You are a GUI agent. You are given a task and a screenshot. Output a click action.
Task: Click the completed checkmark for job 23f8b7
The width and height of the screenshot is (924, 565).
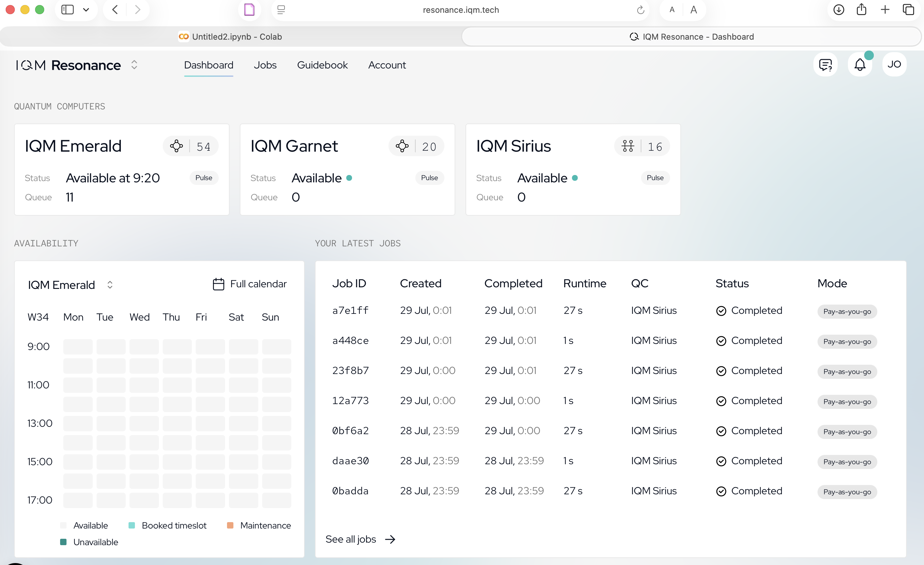(x=721, y=371)
